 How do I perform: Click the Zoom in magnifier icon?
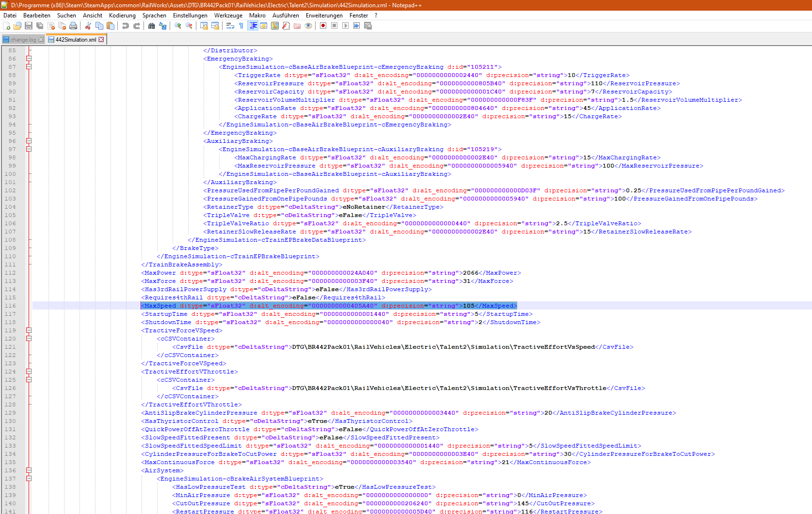(x=178, y=26)
